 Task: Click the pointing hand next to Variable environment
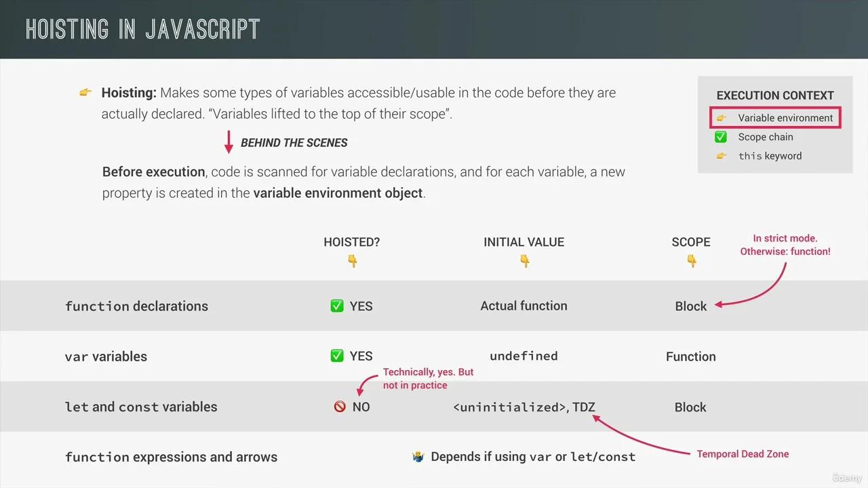click(x=721, y=118)
